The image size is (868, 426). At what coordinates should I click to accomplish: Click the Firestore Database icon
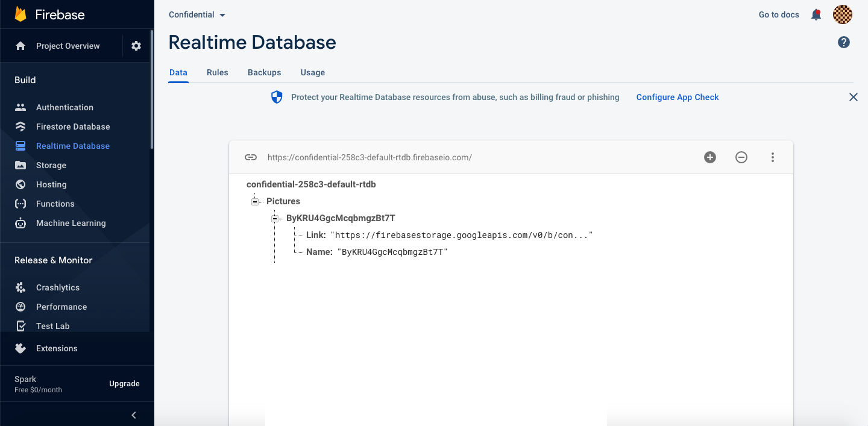[x=20, y=127]
